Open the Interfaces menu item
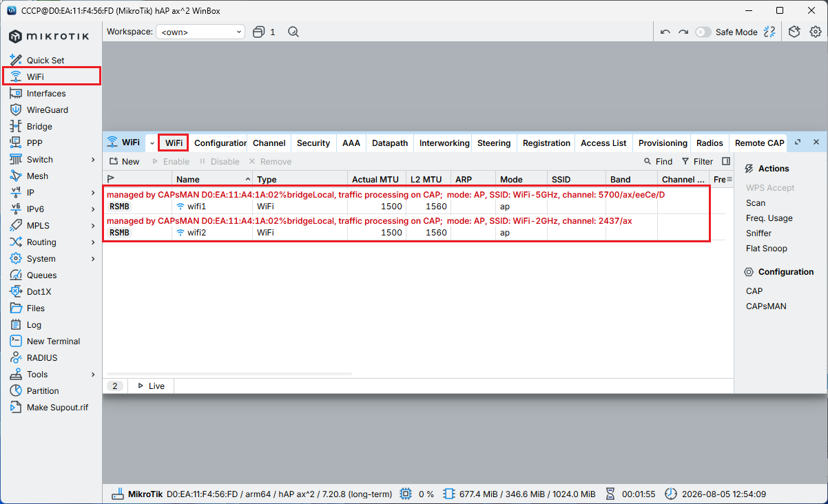828x504 pixels. (46, 93)
